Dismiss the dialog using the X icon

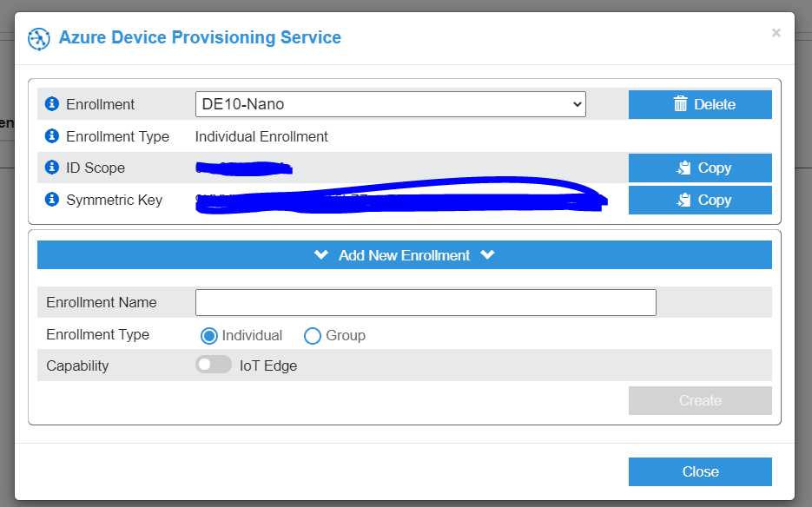(x=776, y=33)
